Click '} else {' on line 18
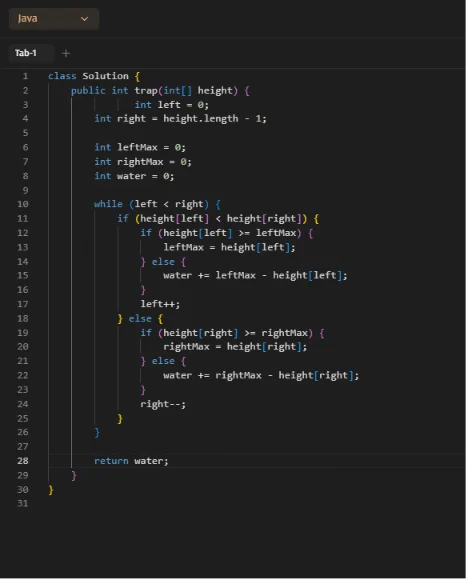The image size is (466, 579). (140, 319)
